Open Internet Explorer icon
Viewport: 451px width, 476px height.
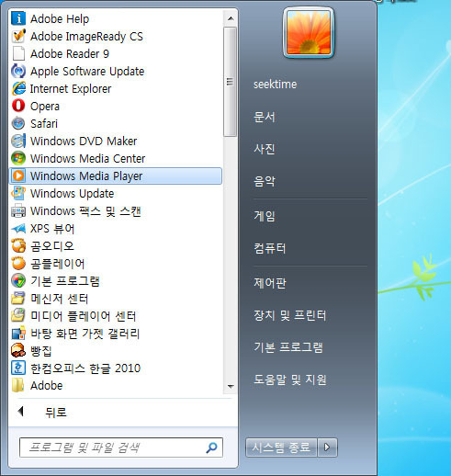coord(18,88)
